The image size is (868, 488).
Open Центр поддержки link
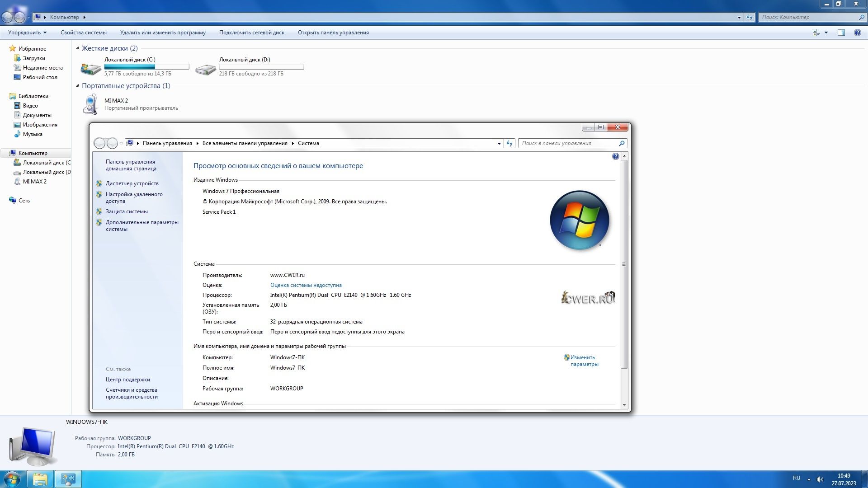(127, 380)
